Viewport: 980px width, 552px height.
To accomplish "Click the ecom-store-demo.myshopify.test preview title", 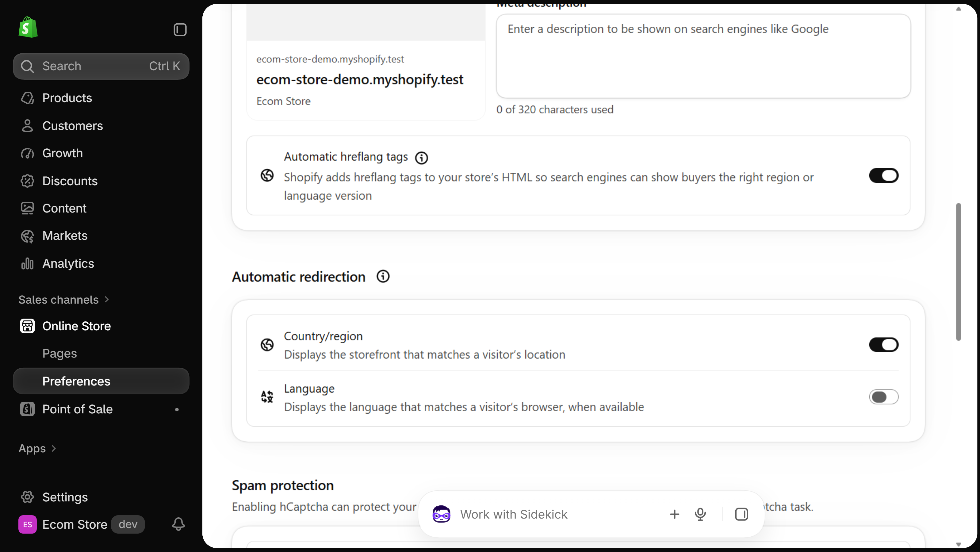I will point(359,79).
